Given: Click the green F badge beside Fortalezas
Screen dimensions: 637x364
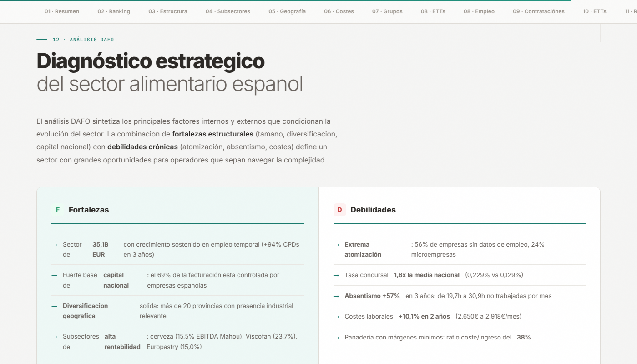Looking at the screenshot, I should tap(58, 210).
